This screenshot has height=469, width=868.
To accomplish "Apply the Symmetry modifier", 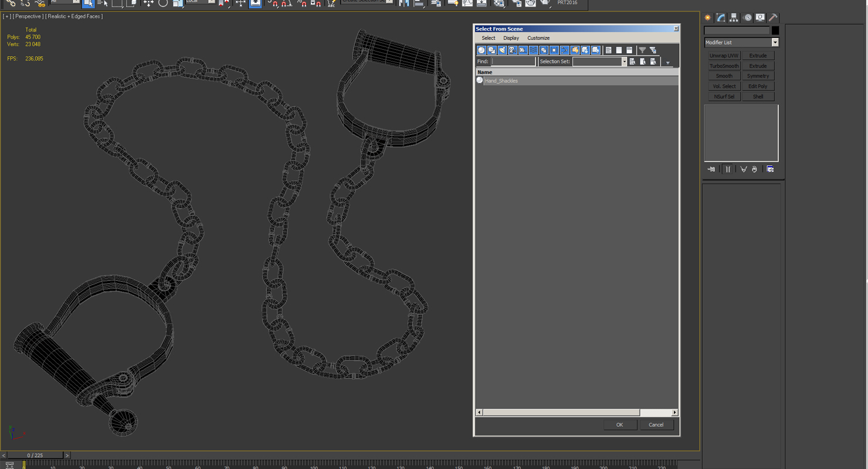I will (x=758, y=76).
